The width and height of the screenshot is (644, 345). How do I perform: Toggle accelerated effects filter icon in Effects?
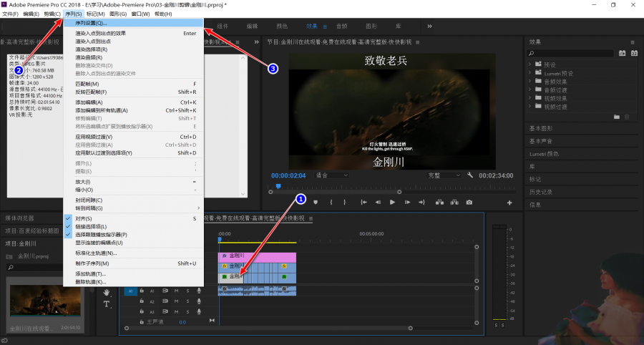(x=623, y=53)
